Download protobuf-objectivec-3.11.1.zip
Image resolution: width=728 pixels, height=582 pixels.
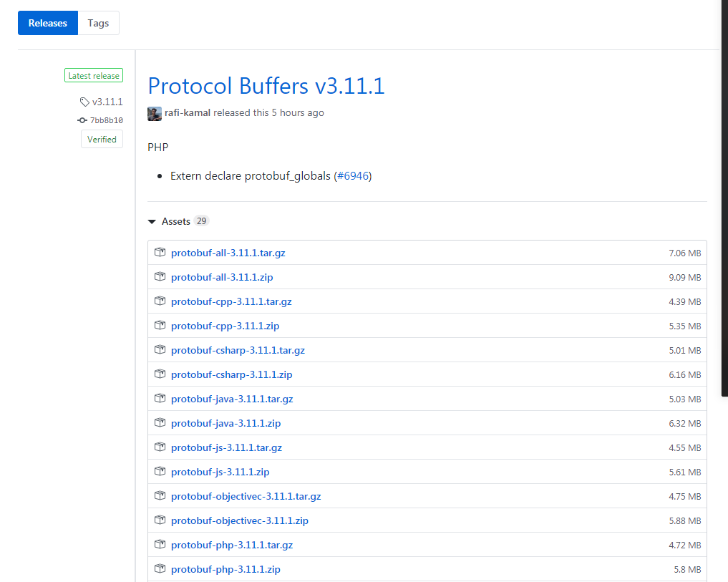[x=240, y=520]
